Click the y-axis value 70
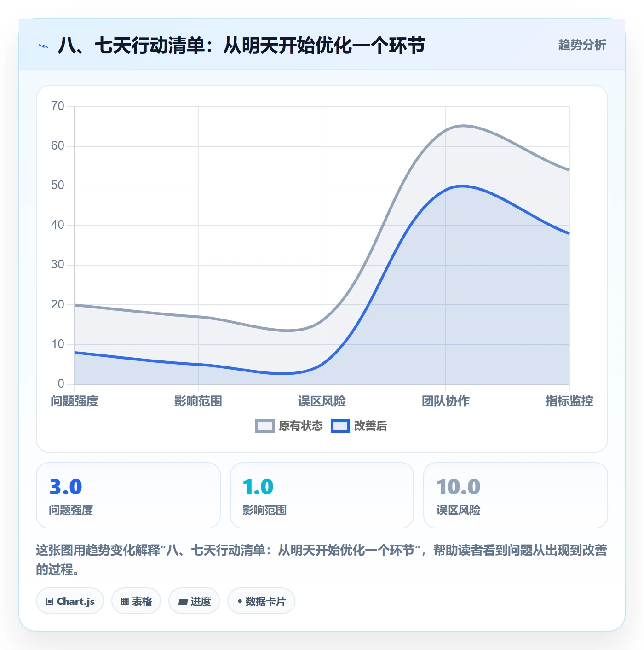 coord(57,106)
